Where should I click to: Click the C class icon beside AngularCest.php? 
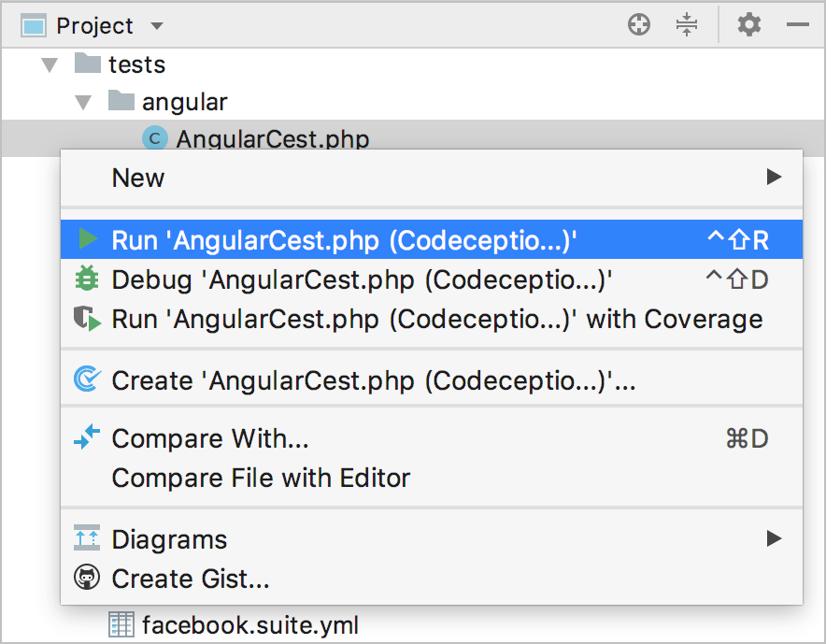click(153, 137)
